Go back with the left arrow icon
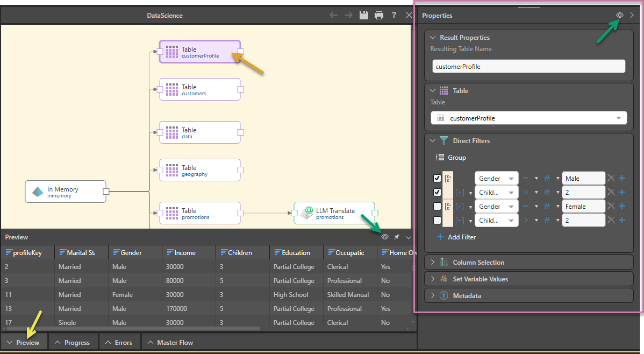Image resolution: width=644 pixels, height=354 pixels. click(x=333, y=15)
